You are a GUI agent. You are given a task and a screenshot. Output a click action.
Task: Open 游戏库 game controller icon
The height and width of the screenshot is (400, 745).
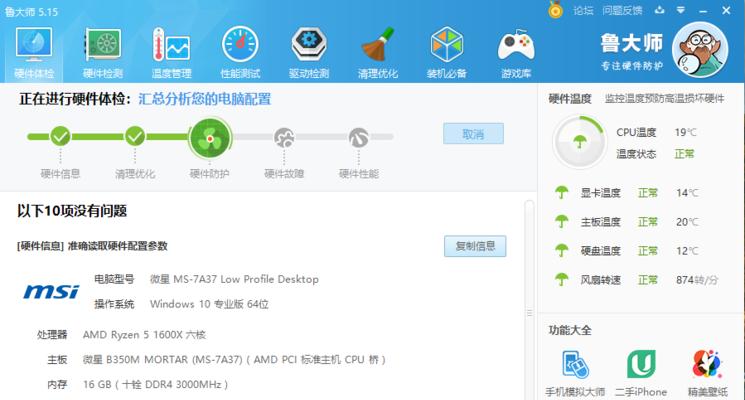pyautogui.click(x=516, y=52)
